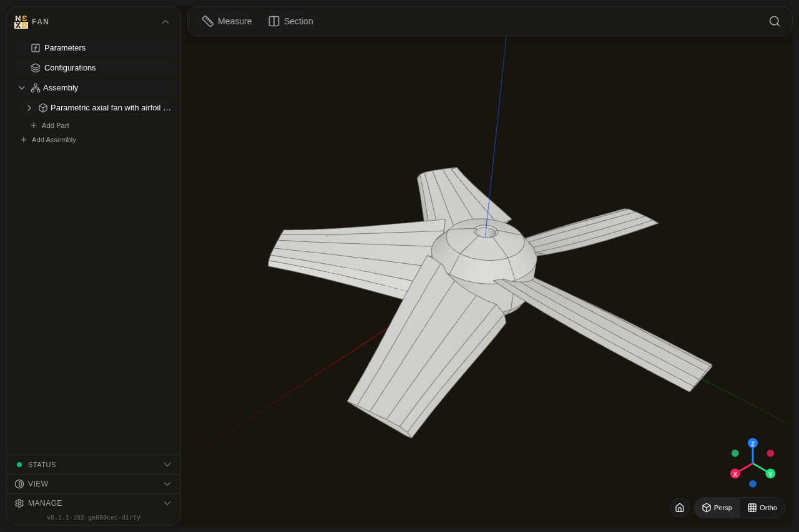
Task: Click the version string v0.1.1-192-ge880cec-dirty
Action: click(94, 518)
